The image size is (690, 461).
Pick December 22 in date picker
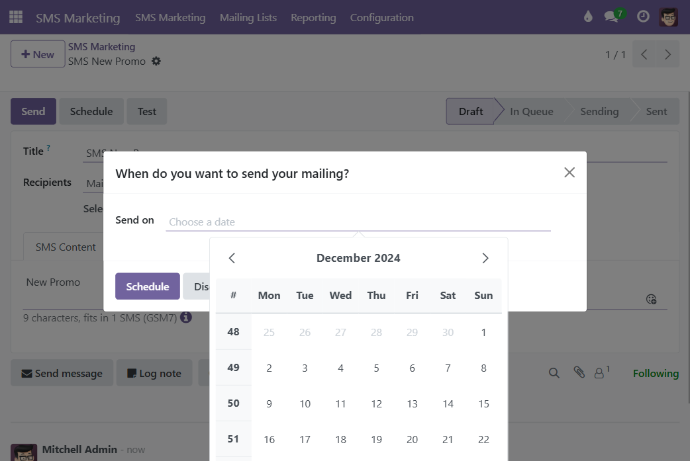(484, 439)
